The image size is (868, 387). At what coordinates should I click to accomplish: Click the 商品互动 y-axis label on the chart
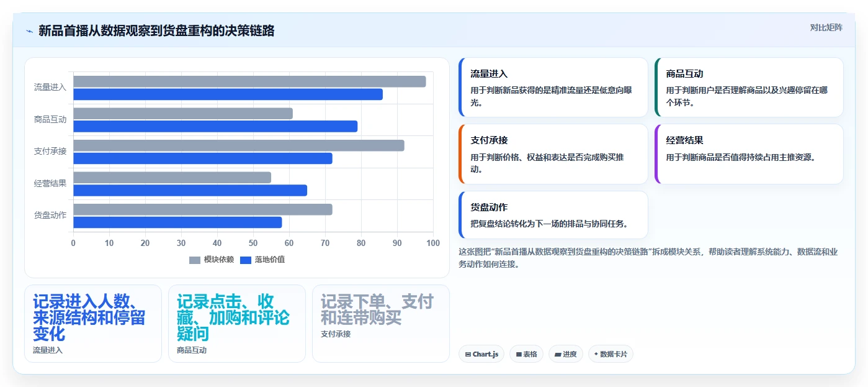point(50,120)
